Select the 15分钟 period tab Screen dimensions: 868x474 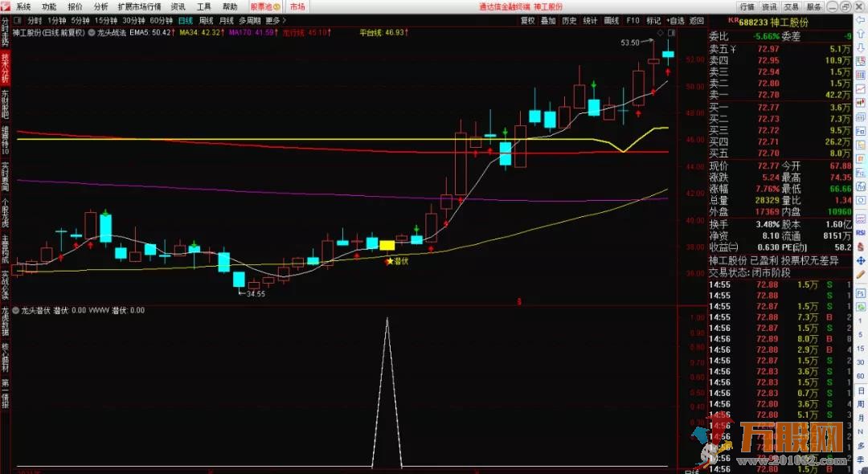point(106,21)
